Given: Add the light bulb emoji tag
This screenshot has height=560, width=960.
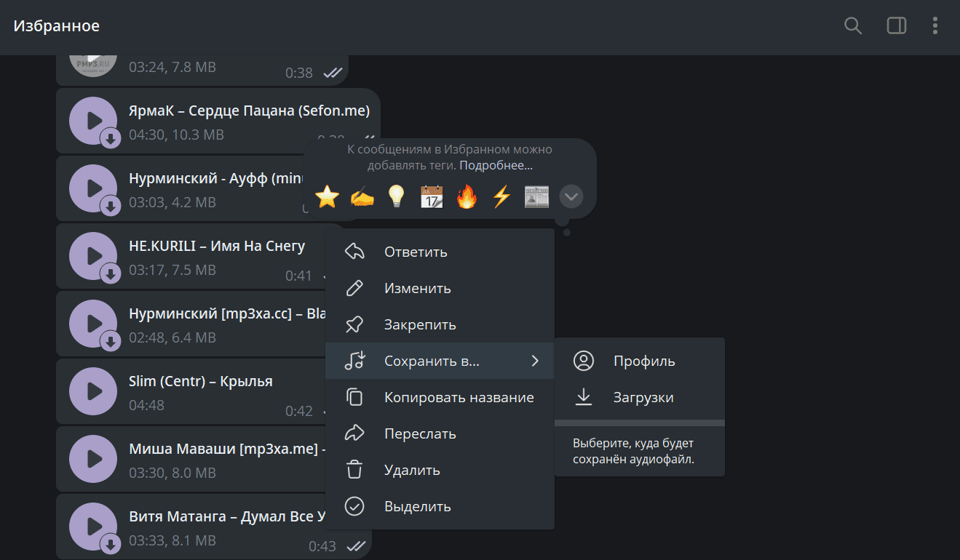Looking at the screenshot, I should click(x=396, y=196).
